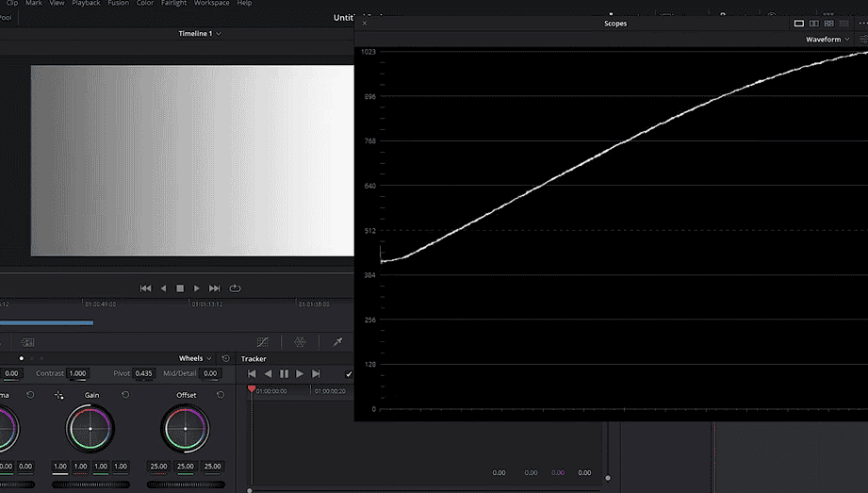
Task: Click the gradient image in viewer
Action: [192, 160]
